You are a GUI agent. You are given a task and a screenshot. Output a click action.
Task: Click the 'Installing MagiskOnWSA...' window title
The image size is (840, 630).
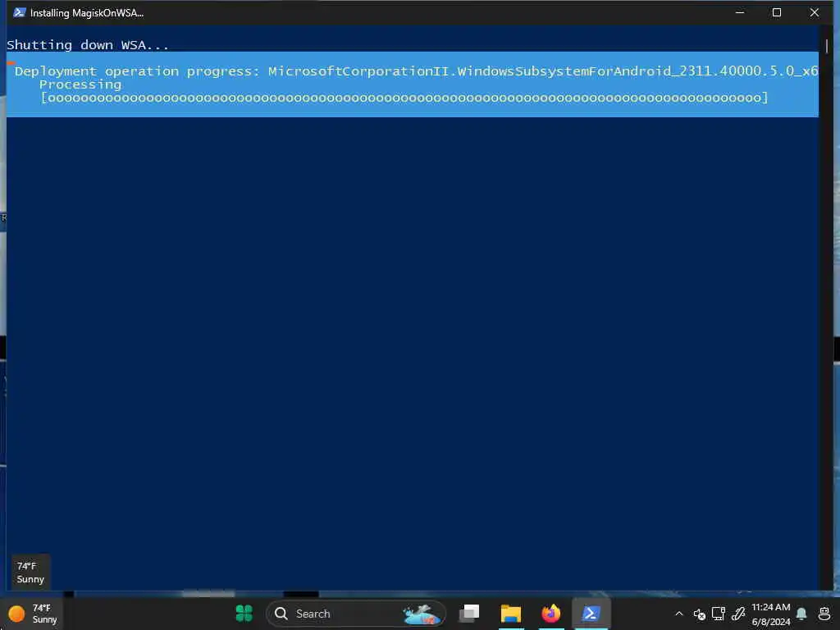(87, 13)
